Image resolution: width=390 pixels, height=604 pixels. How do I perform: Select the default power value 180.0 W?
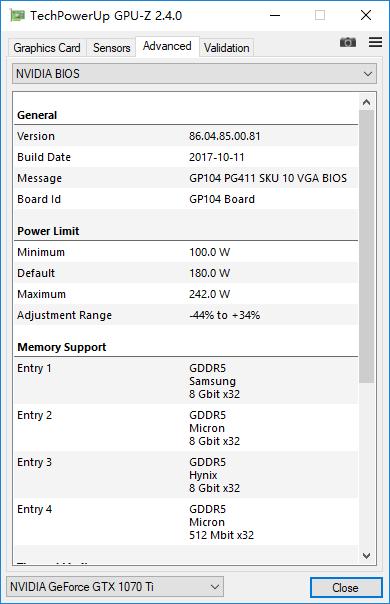tap(210, 273)
